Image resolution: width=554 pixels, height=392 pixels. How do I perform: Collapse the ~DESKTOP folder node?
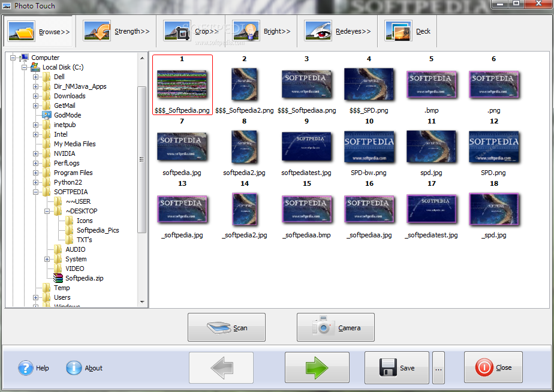[x=47, y=211]
